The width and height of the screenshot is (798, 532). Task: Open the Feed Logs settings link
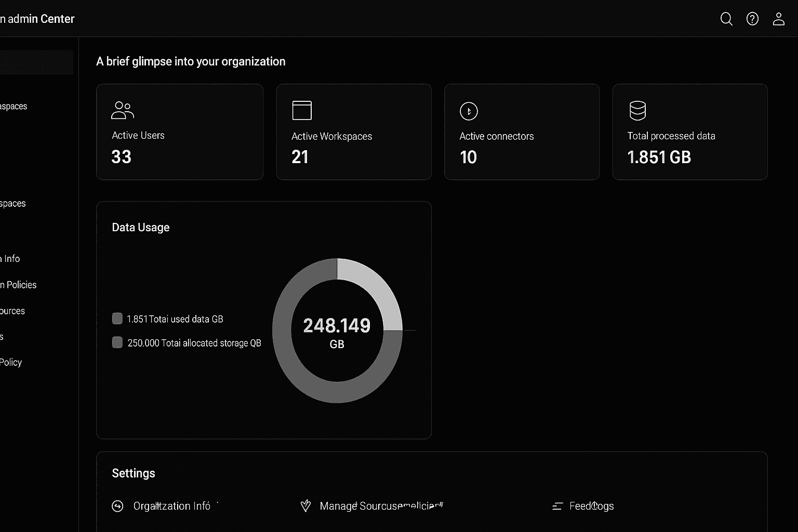pos(591,506)
